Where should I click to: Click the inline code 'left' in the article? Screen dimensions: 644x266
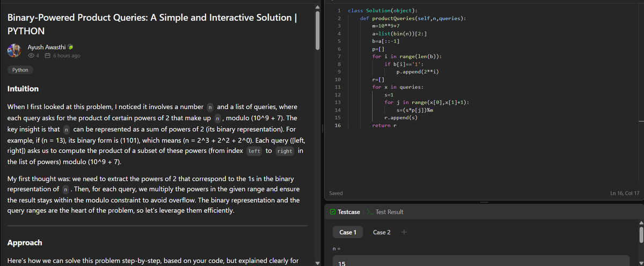coord(254,151)
